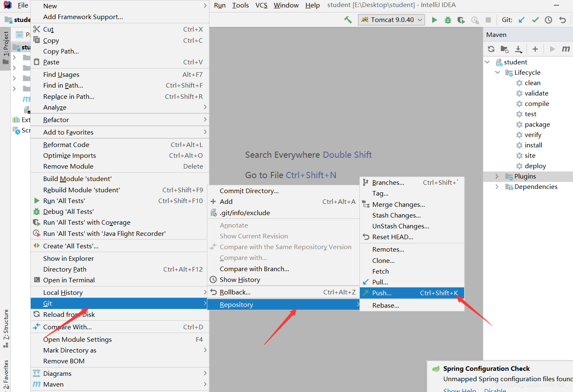This screenshot has width=573, height=392.
Task: Select the Maven clean lifecycle goal
Action: point(532,83)
